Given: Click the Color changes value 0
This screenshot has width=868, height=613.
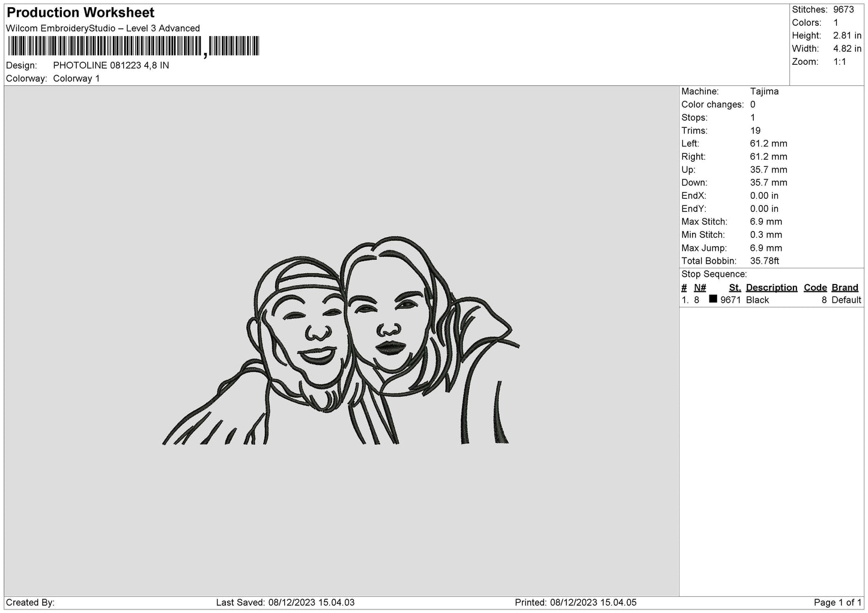Looking at the screenshot, I should (753, 104).
